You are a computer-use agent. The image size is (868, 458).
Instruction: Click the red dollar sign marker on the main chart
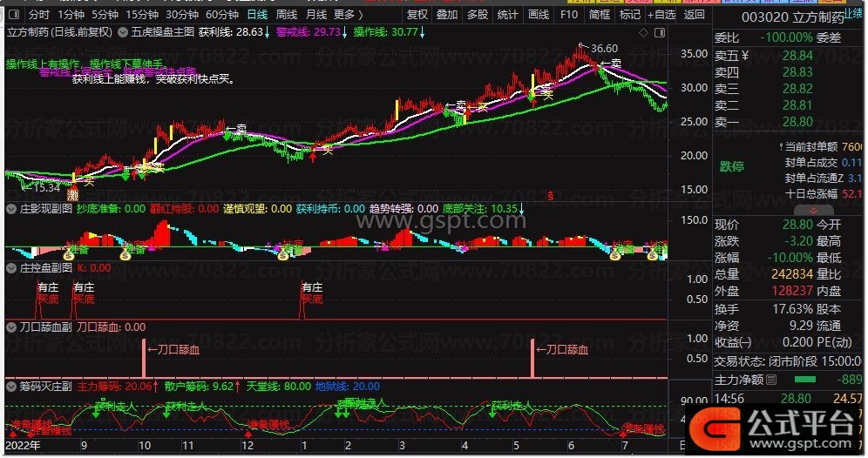tap(550, 196)
